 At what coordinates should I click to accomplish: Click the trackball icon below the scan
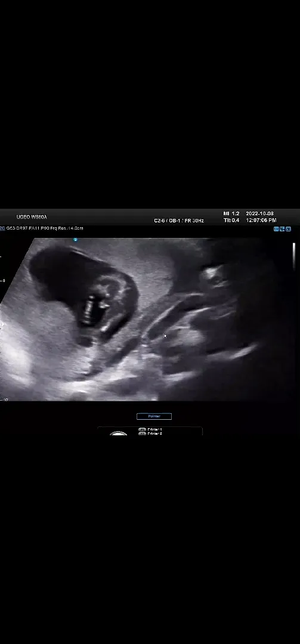pyautogui.click(x=118, y=433)
